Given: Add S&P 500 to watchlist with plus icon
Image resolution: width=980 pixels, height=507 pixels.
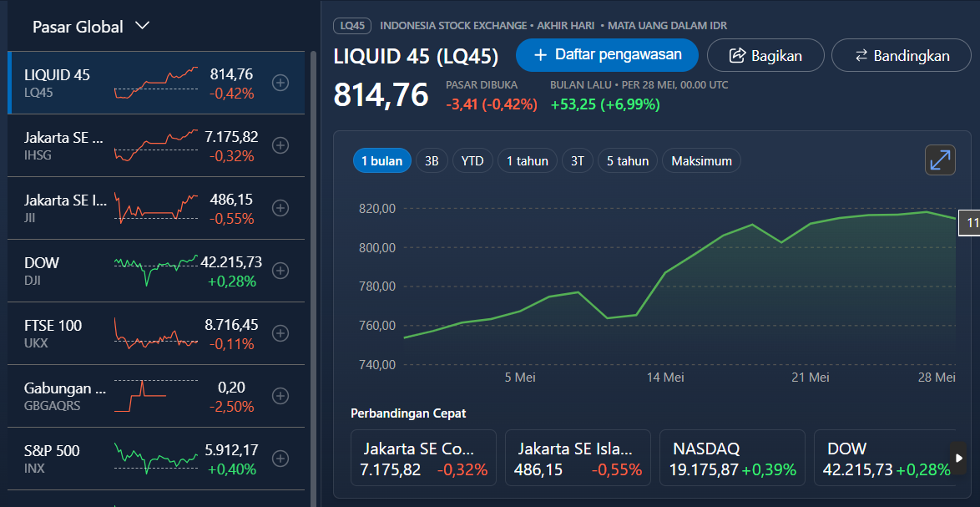Looking at the screenshot, I should click(280, 459).
